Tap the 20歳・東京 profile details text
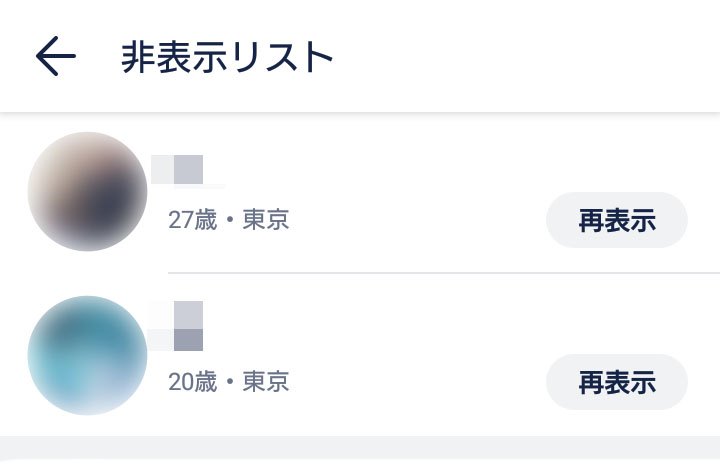Screen dimensions: 720x463 click(x=229, y=382)
